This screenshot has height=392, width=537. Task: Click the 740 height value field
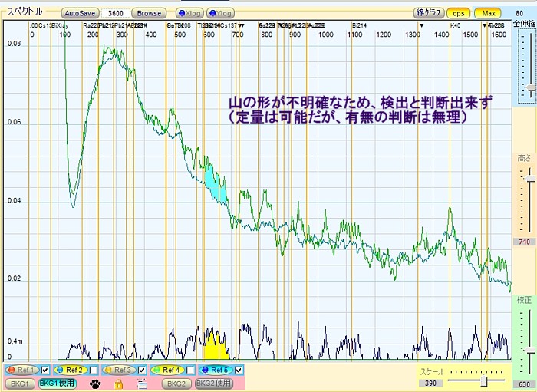[524, 242]
